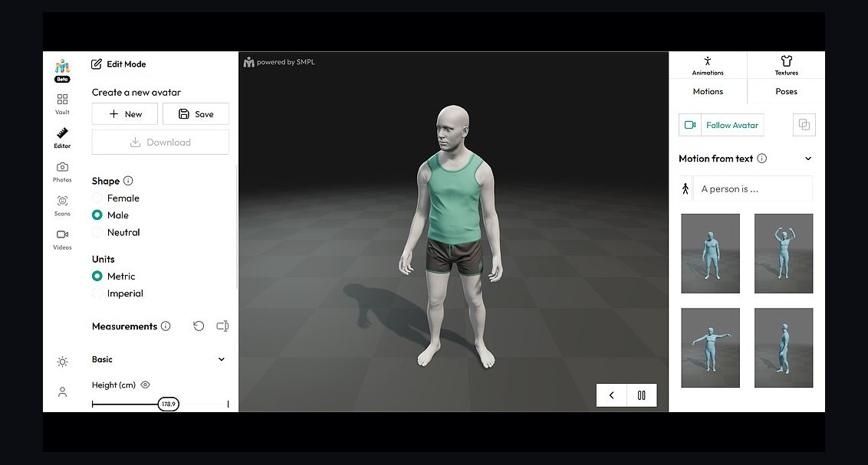Switch to the Poses tab

click(786, 92)
